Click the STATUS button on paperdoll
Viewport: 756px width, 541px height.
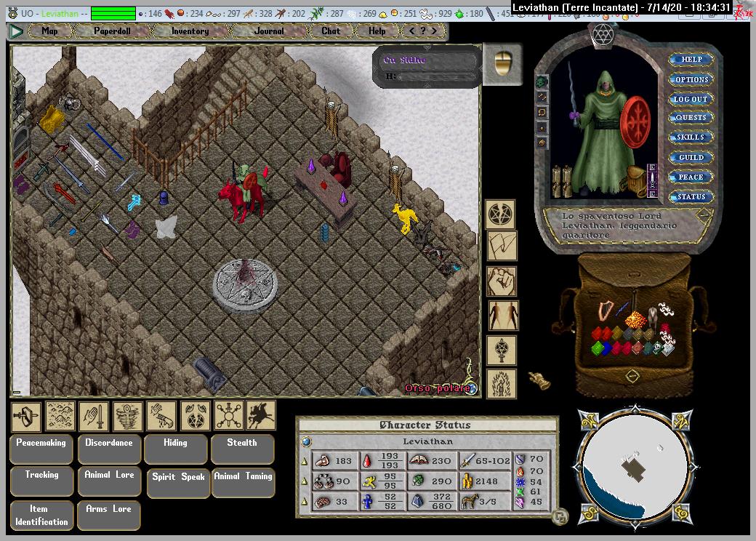(691, 197)
